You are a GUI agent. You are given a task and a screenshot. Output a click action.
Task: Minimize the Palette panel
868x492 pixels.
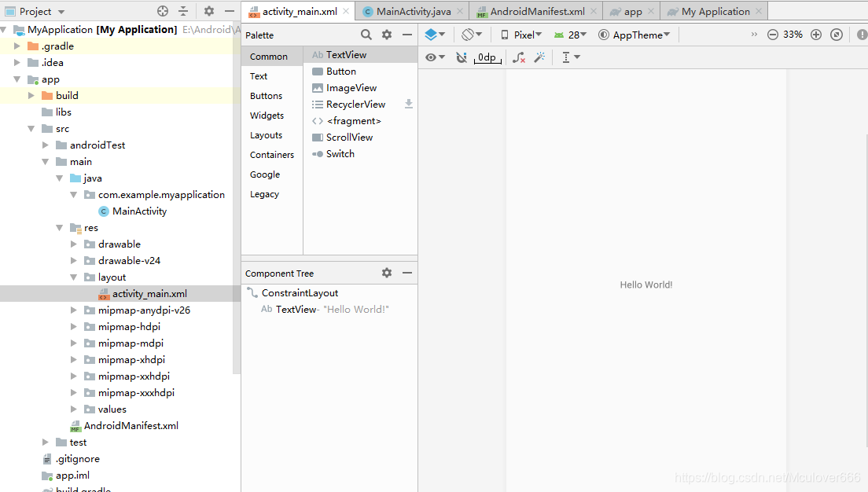[x=407, y=35]
